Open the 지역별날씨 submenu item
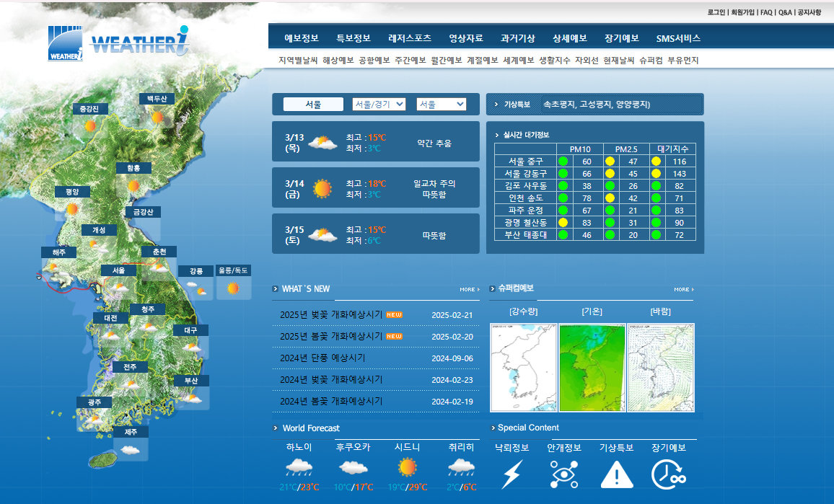The width and height of the screenshot is (834, 504). [x=297, y=59]
